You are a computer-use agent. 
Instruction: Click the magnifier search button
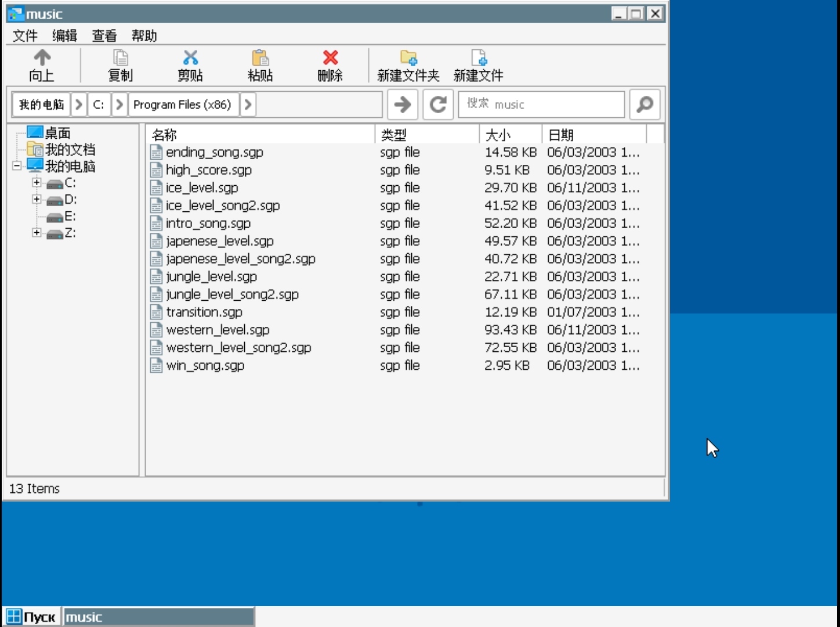645,105
